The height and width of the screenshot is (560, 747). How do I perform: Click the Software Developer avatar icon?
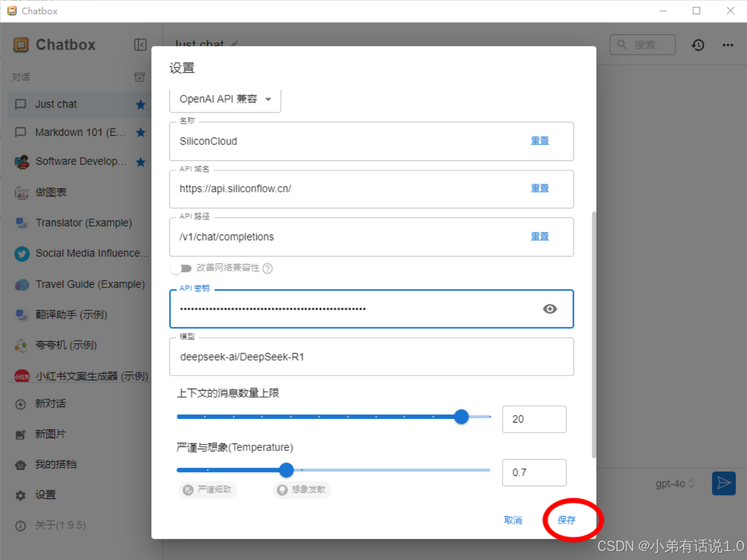click(21, 162)
